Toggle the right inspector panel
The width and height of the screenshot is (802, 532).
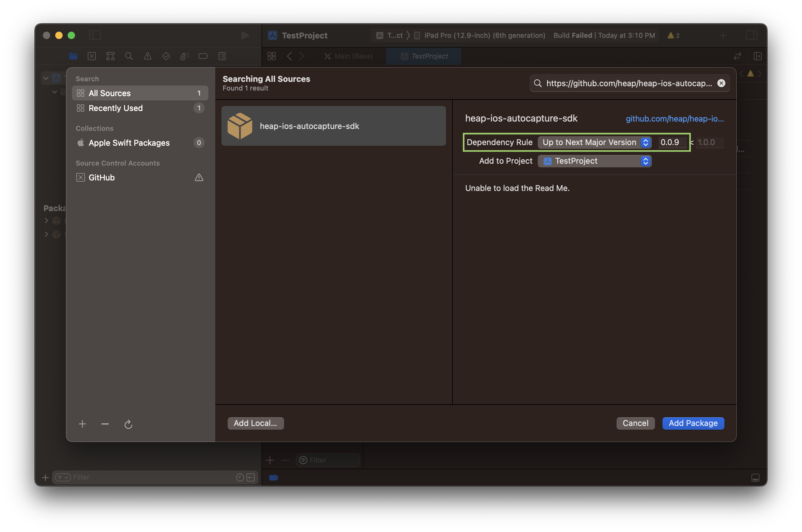[x=751, y=35]
